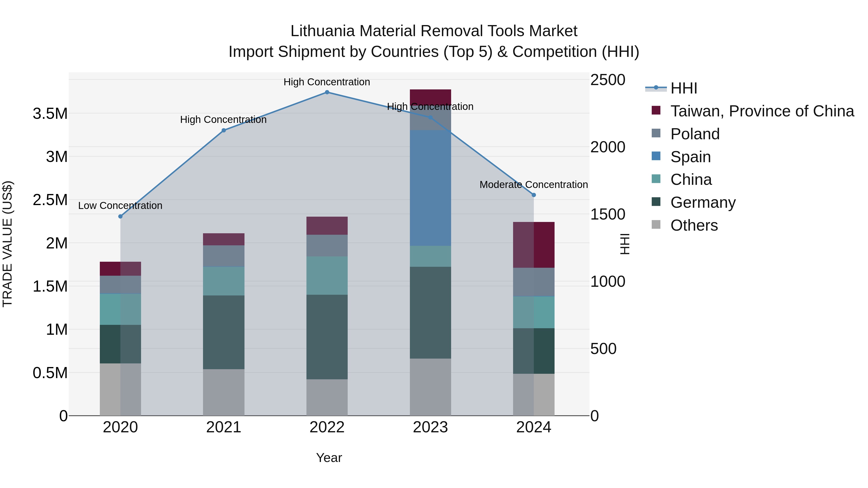868x488 pixels.
Task: Click the 2022 x-axis tick label
Action: [327, 427]
